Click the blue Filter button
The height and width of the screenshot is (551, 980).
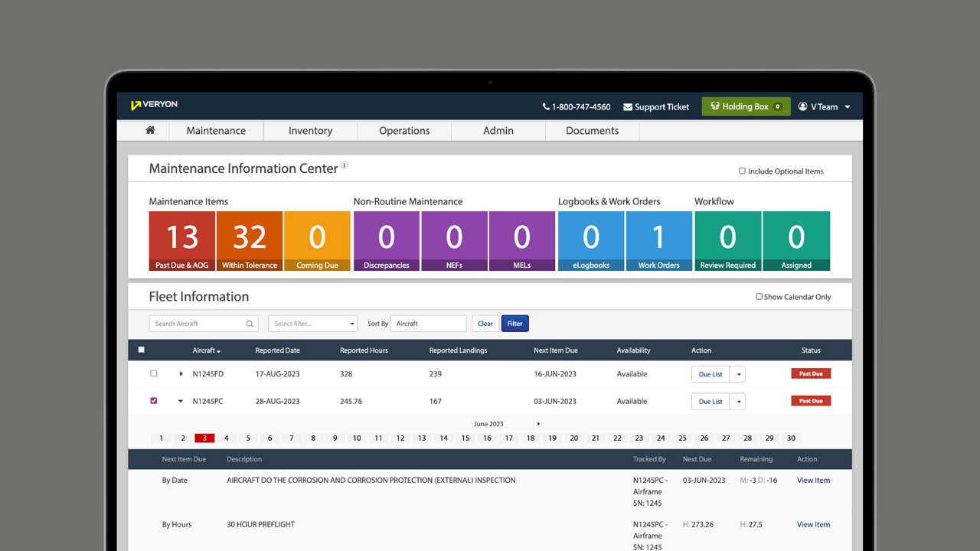pos(514,324)
